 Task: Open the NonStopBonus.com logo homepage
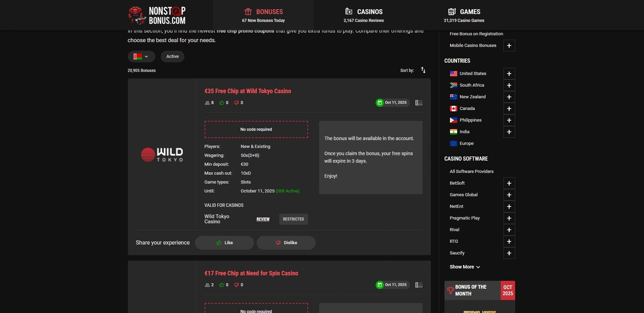[157, 15]
